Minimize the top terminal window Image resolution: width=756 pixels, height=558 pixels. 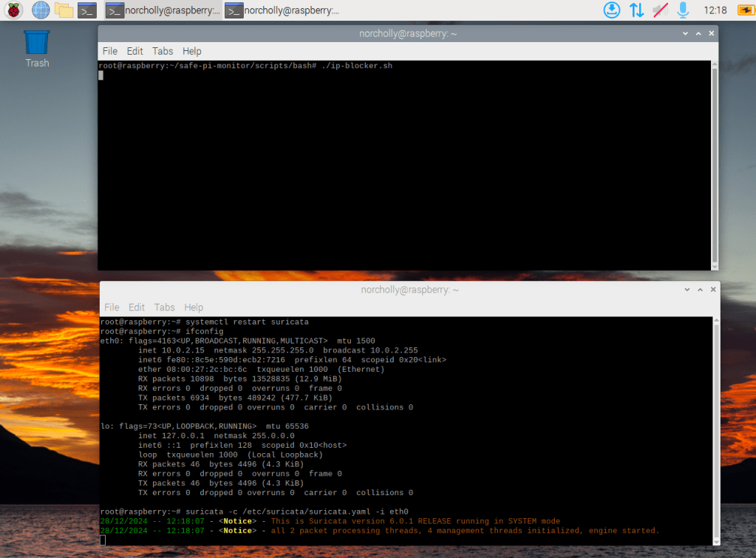pyautogui.click(x=687, y=34)
